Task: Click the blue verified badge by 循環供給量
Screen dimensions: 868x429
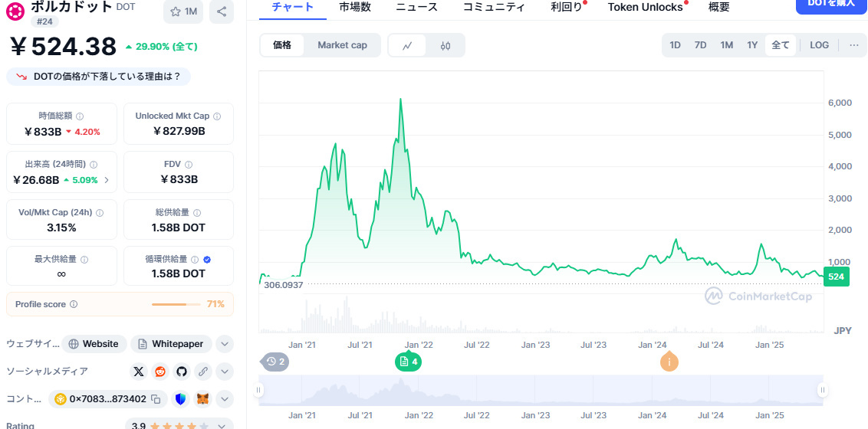Action: pyautogui.click(x=207, y=259)
